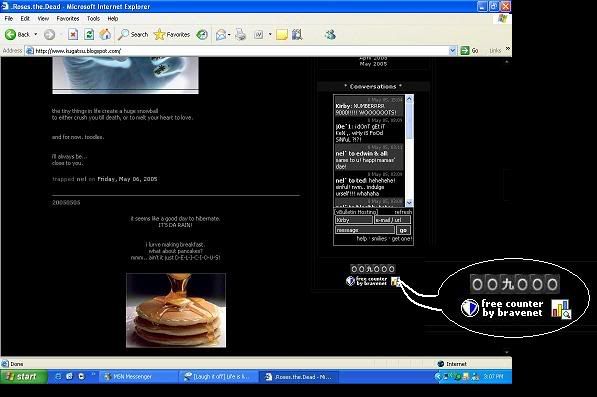
Task: Click the yellow Discuss note icon
Action: [282, 35]
